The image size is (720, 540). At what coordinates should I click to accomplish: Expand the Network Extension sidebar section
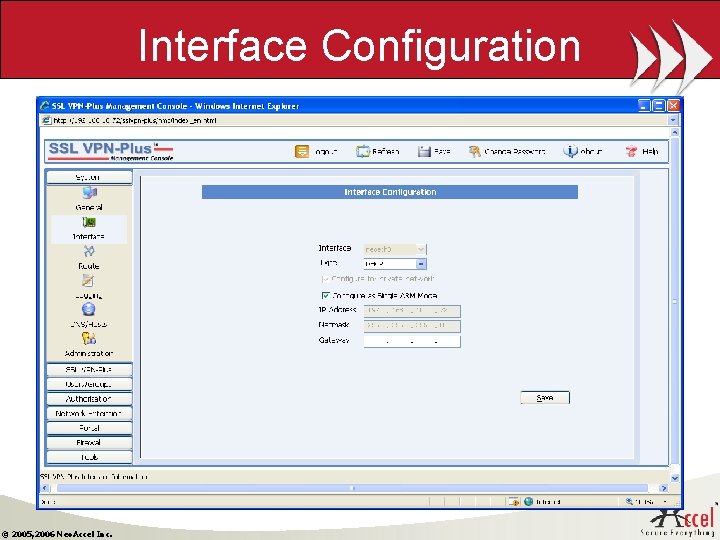(89, 413)
